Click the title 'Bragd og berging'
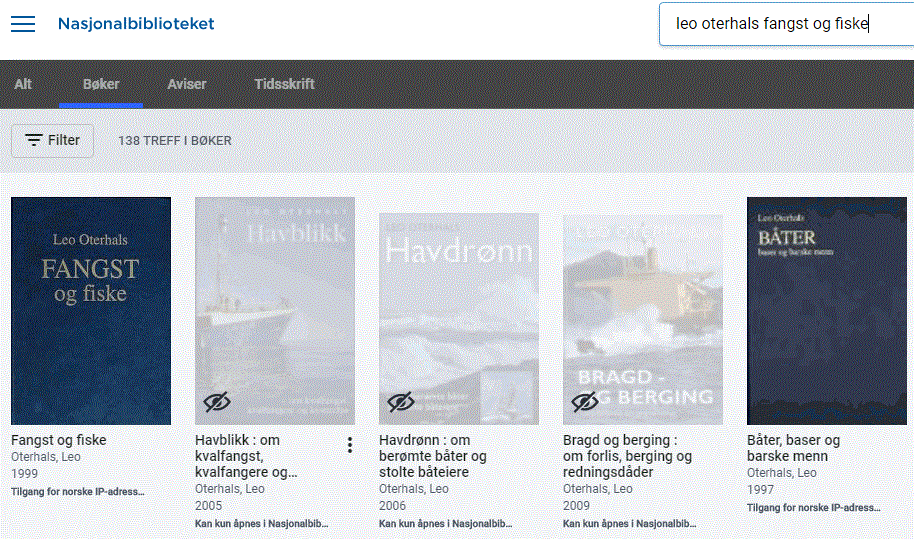 (627, 456)
